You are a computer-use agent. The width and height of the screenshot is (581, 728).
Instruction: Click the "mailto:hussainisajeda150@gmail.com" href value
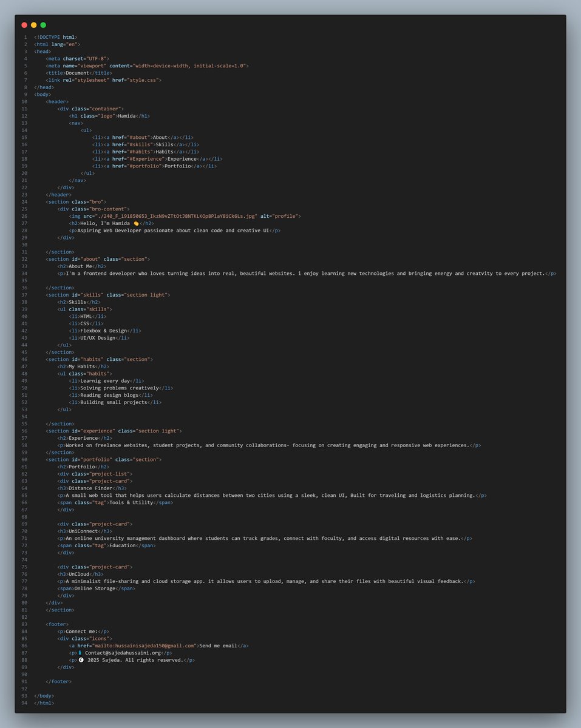click(x=144, y=646)
